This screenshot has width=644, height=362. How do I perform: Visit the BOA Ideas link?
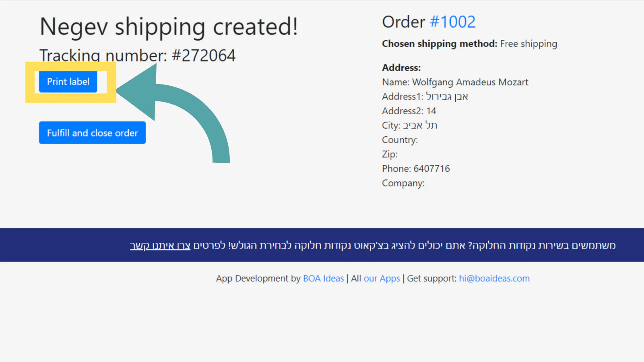point(323,278)
